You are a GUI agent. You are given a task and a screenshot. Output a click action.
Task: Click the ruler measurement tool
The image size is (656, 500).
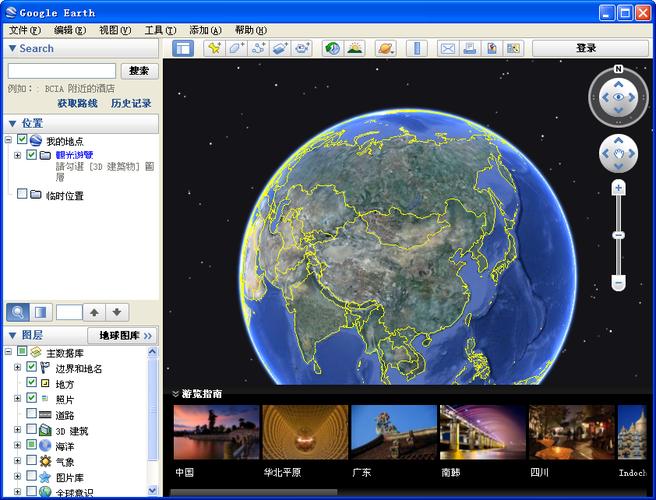click(416, 48)
